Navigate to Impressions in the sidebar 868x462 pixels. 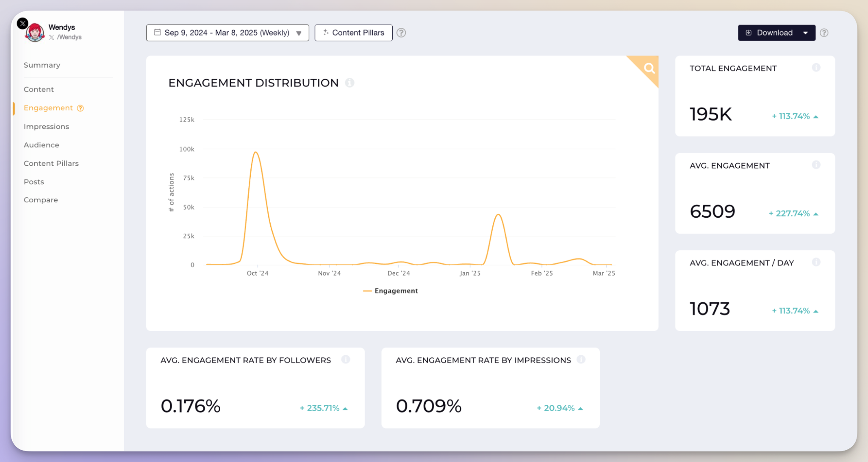coord(46,127)
